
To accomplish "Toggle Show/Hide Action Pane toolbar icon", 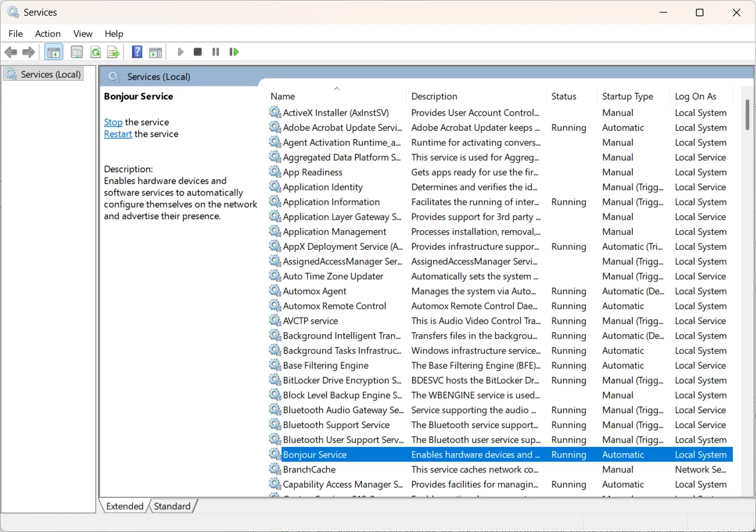I will [155, 52].
